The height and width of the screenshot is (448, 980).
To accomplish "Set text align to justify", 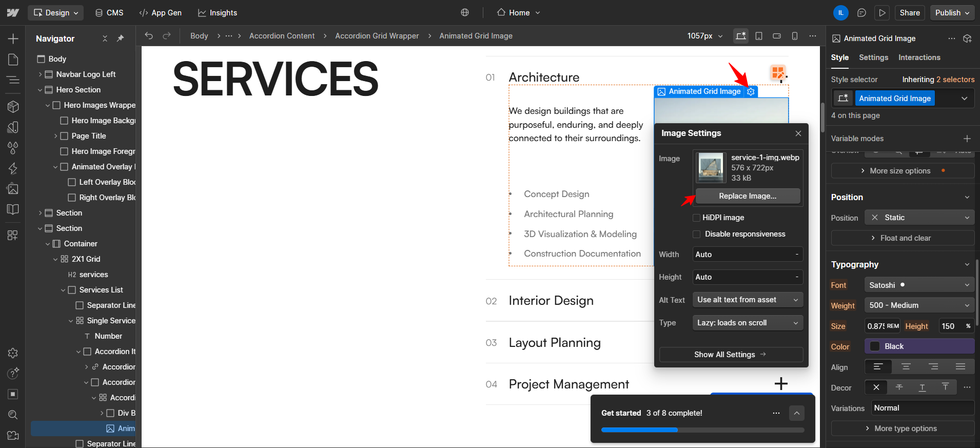I will pos(961,367).
